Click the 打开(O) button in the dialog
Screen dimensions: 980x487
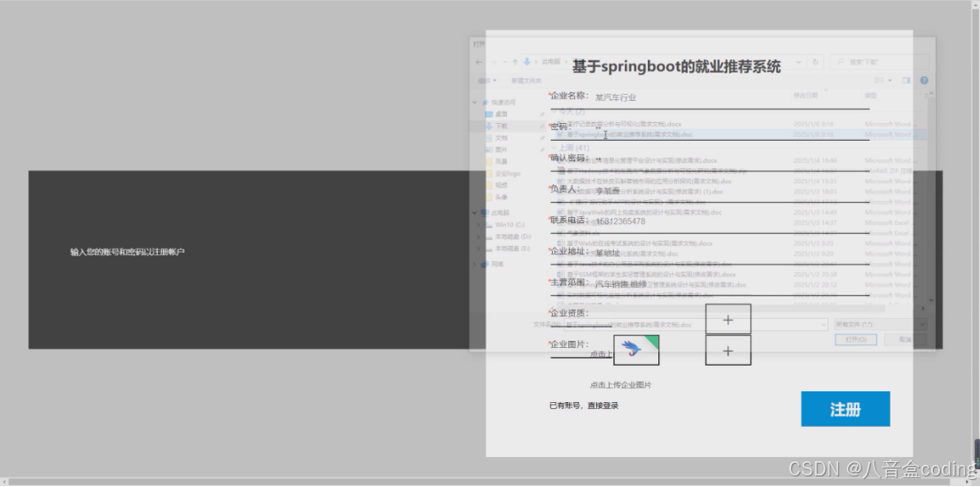tap(856, 340)
